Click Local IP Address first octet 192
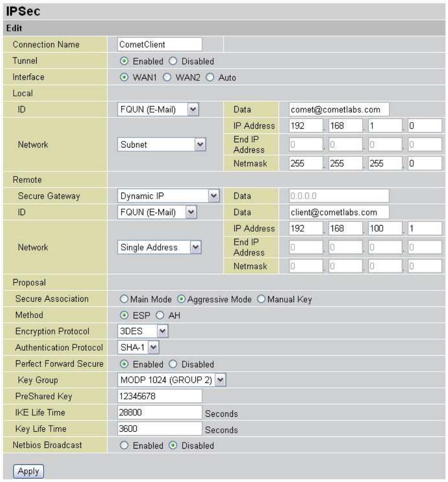This screenshot has width=448, height=482. click(x=306, y=126)
